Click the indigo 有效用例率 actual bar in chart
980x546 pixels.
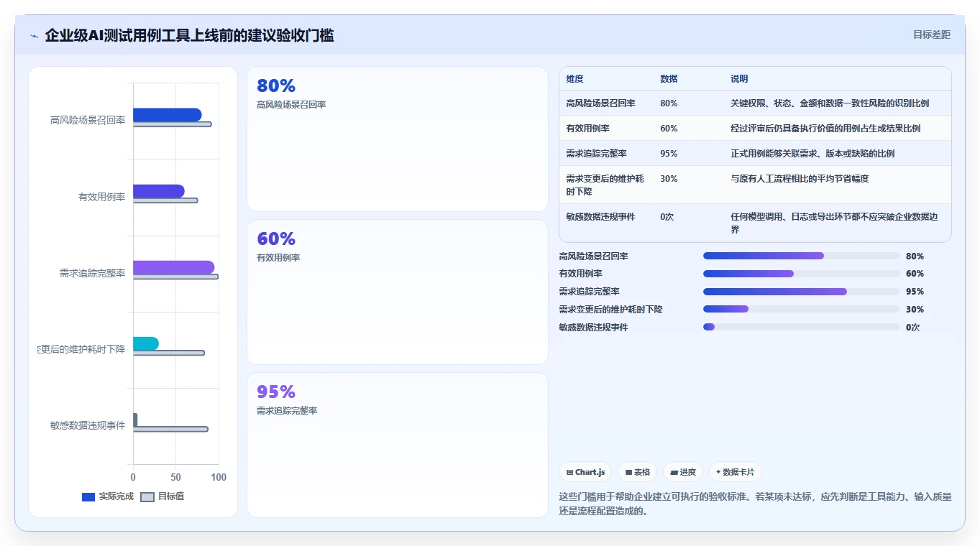tap(159, 191)
